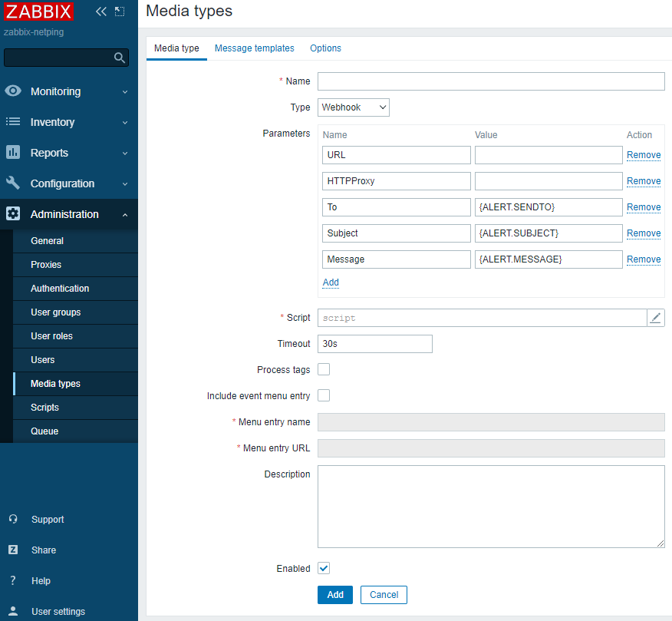The width and height of the screenshot is (672, 621).
Task: Collapse the sidebar with double-chevron icon
Action: 100,12
